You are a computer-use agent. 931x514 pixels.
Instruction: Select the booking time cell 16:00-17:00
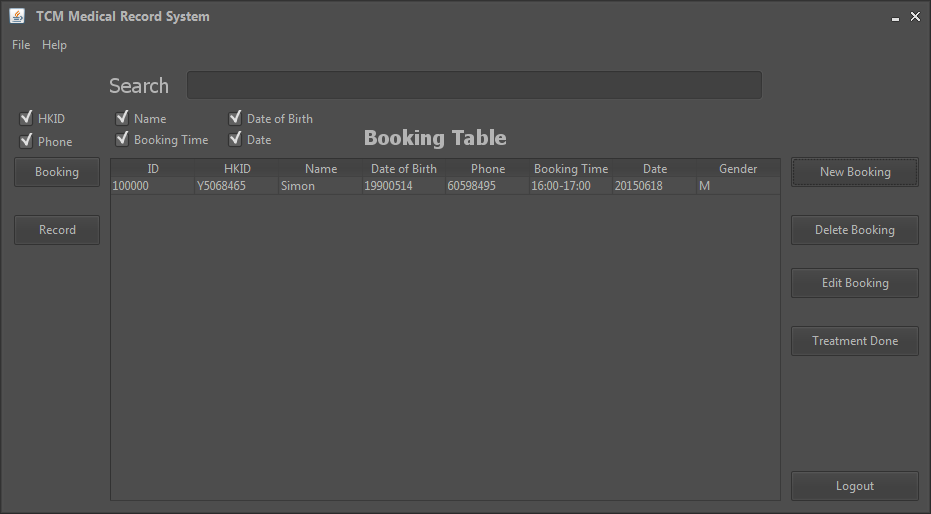(x=571, y=186)
